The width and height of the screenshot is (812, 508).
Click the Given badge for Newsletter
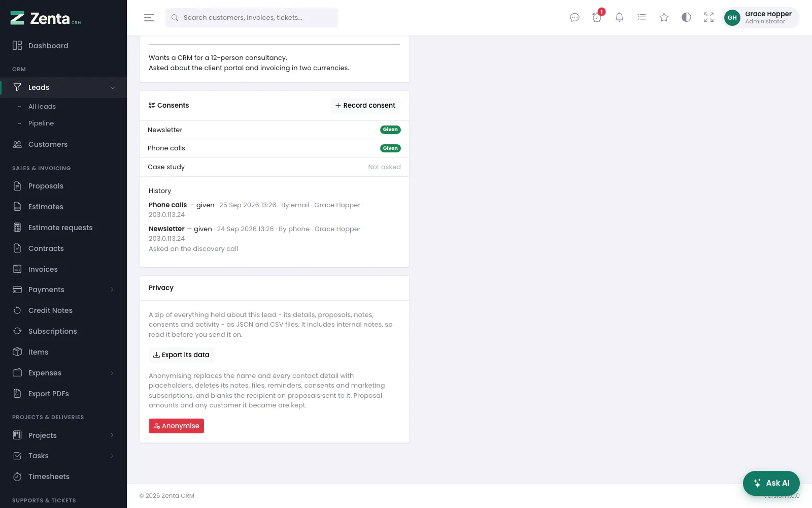click(390, 130)
